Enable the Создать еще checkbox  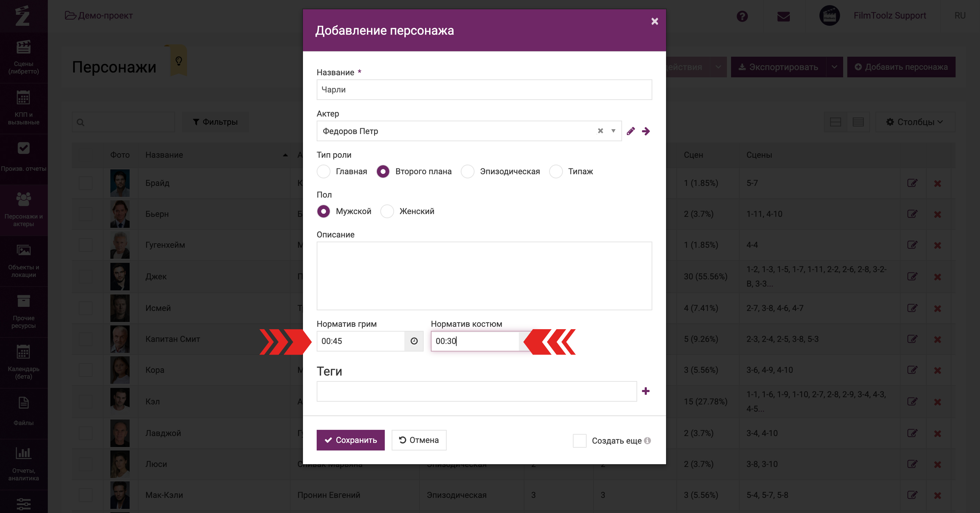(579, 441)
